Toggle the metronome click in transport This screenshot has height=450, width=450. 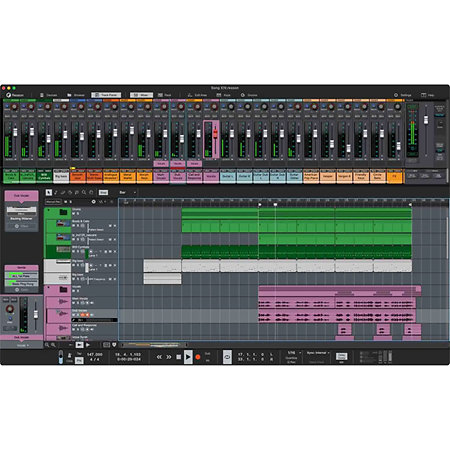69,356
